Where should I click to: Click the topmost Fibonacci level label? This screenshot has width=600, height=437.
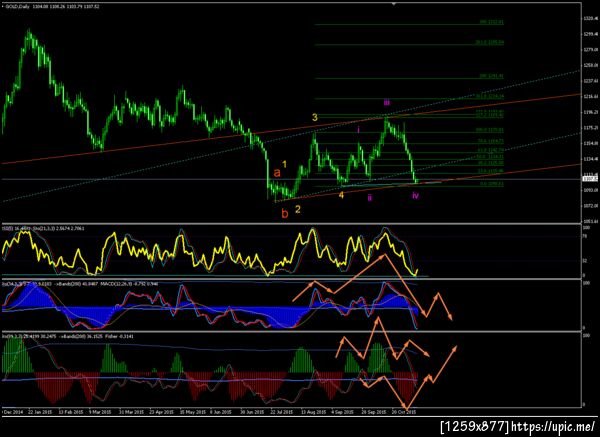click(x=492, y=22)
